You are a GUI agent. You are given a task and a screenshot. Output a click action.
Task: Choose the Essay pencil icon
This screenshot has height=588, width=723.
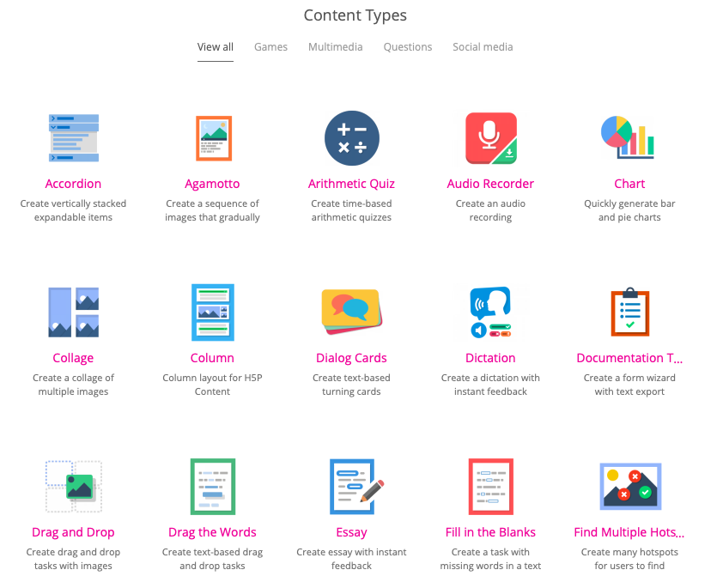[x=355, y=487]
